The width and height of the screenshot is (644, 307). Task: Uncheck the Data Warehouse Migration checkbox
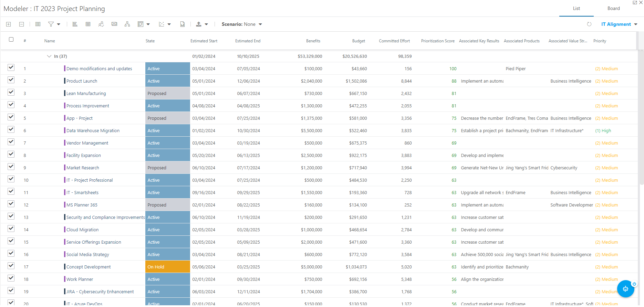point(11,129)
